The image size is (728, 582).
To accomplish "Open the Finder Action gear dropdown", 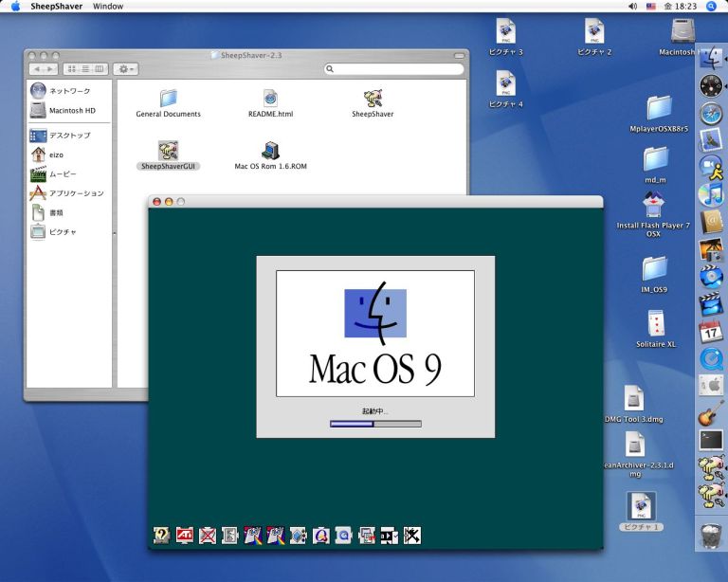I will tap(126, 69).
